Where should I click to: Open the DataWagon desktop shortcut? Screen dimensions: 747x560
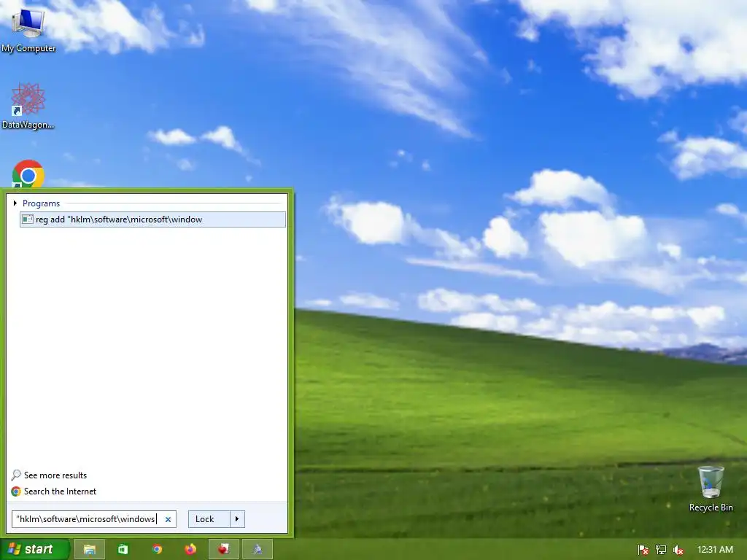click(28, 106)
